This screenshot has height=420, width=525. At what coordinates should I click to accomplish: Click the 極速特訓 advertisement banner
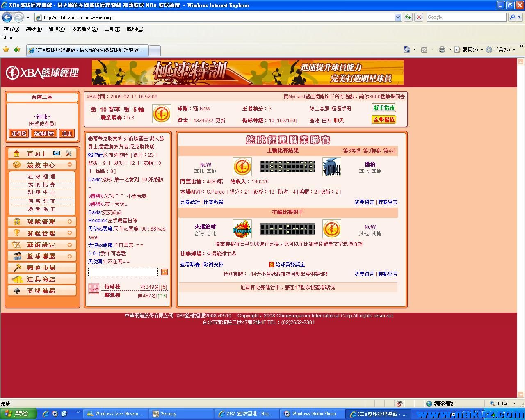(x=248, y=73)
